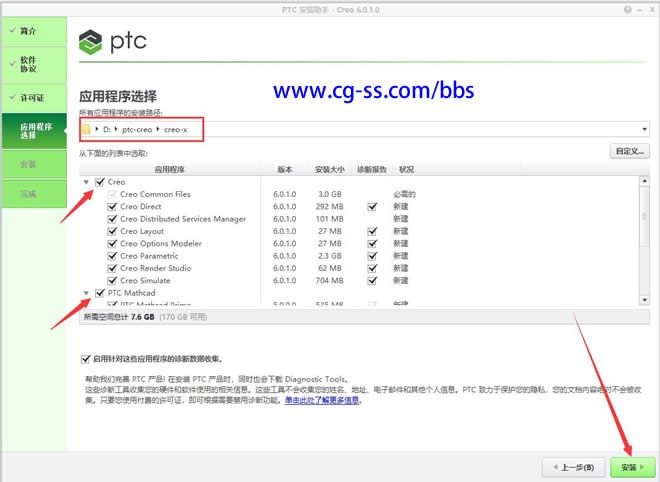Click the PTC logo icon
This screenshot has width=660, height=482.
[x=92, y=43]
